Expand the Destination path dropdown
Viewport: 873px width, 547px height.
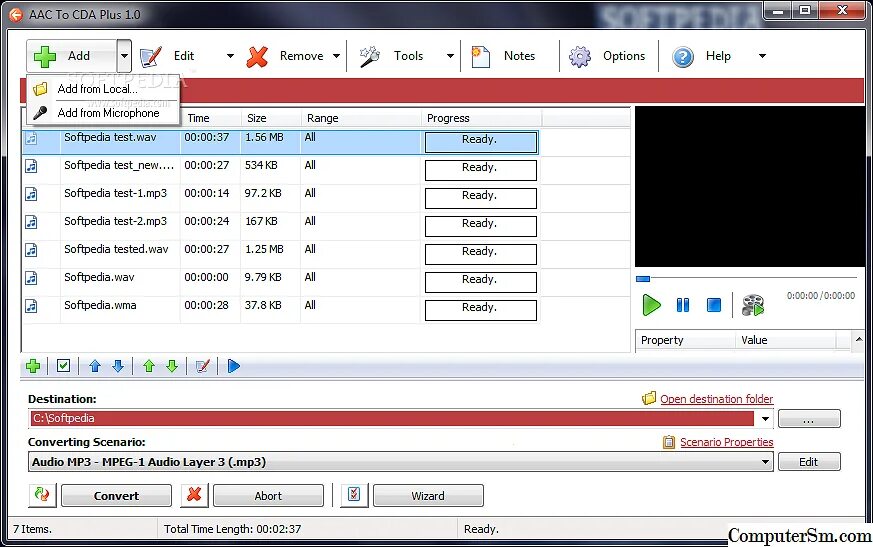point(766,419)
